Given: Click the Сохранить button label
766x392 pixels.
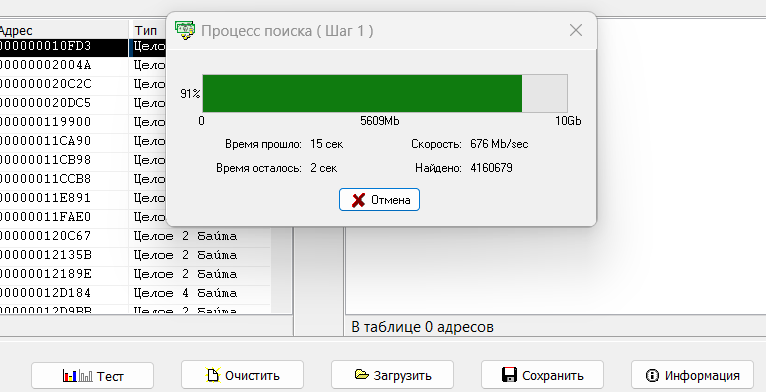Looking at the screenshot, I should (x=553, y=376).
